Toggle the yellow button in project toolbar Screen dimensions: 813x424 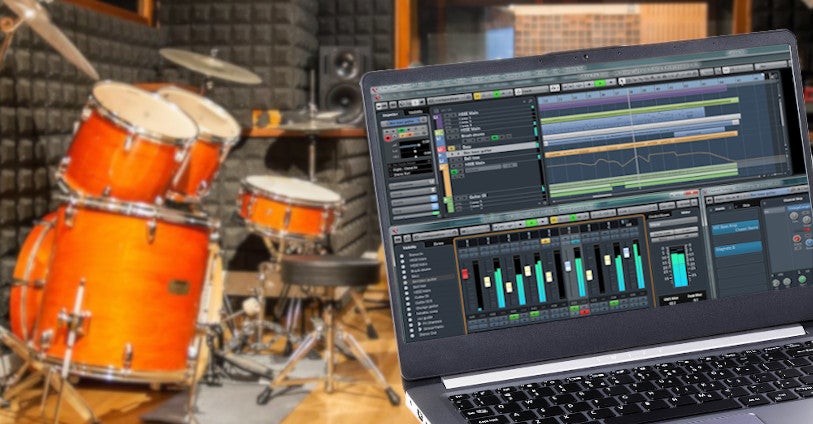tap(478, 96)
